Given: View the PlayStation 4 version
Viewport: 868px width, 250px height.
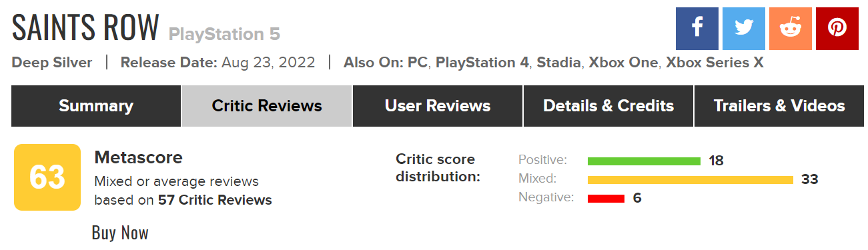Looking at the screenshot, I should tap(482, 63).
